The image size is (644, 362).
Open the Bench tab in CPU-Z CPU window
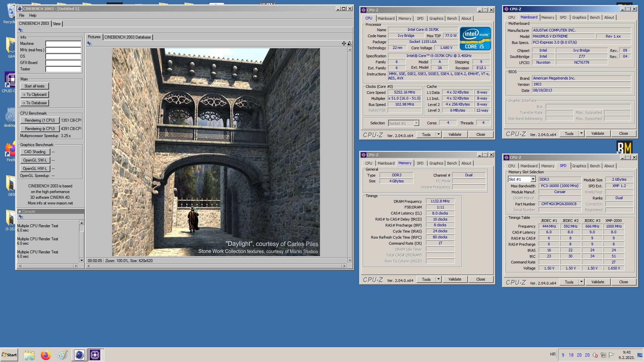pyautogui.click(x=452, y=18)
